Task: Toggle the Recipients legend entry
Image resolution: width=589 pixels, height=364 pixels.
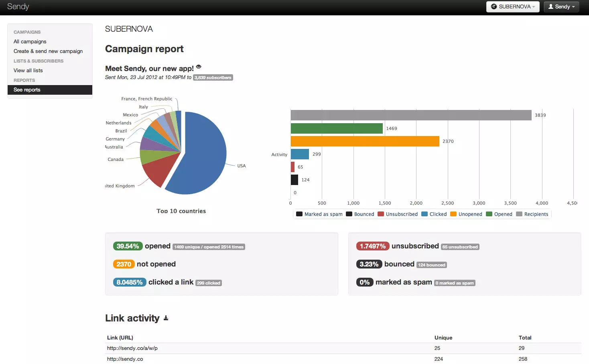Action: 532,214
